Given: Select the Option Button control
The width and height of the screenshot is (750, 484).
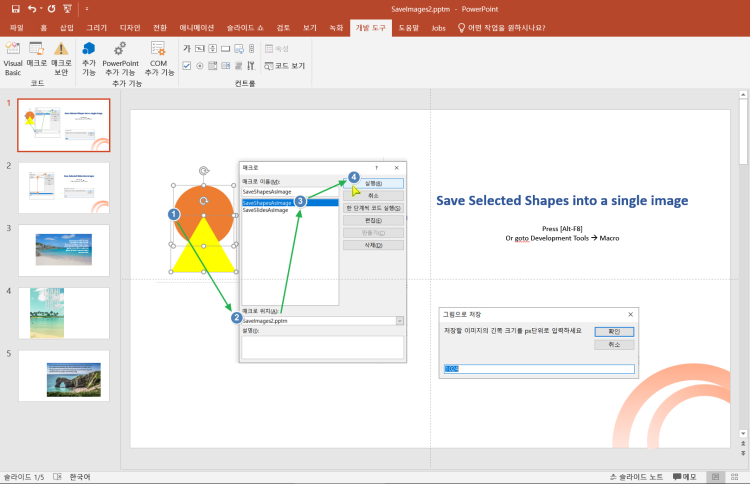Looking at the screenshot, I should click(199, 66).
